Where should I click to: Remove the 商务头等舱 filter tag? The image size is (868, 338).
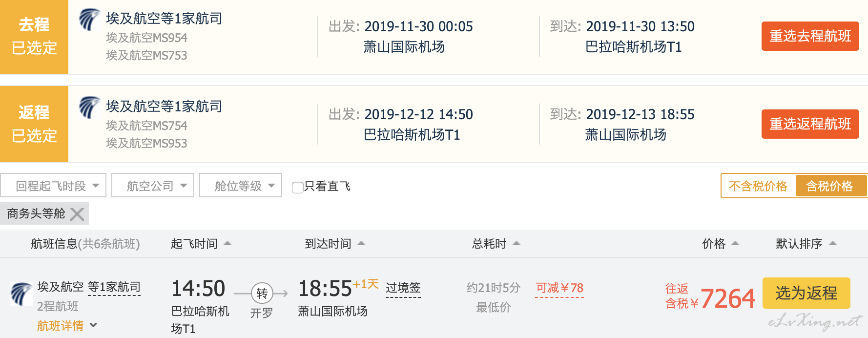(77, 214)
